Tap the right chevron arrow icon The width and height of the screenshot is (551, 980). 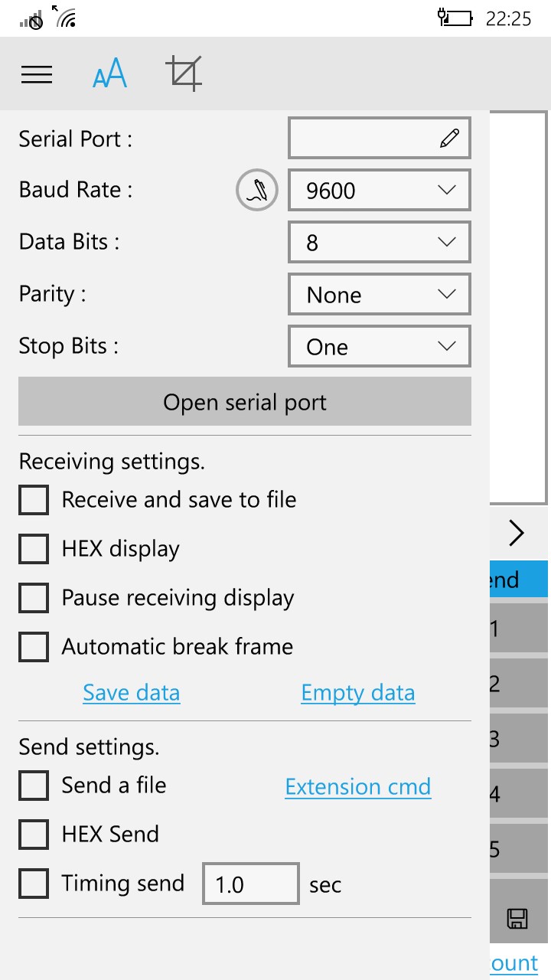point(517,533)
